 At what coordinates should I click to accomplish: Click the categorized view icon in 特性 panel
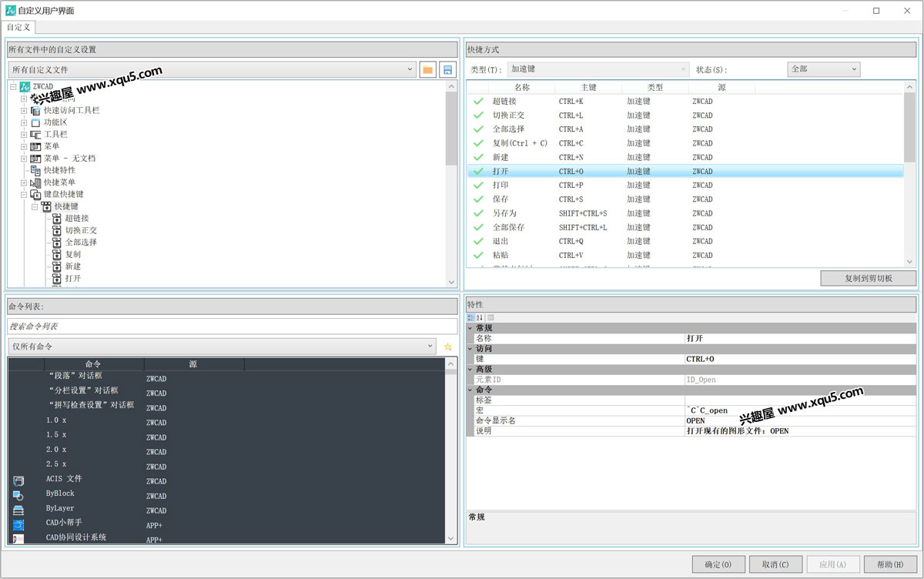click(x=470, y=317)
